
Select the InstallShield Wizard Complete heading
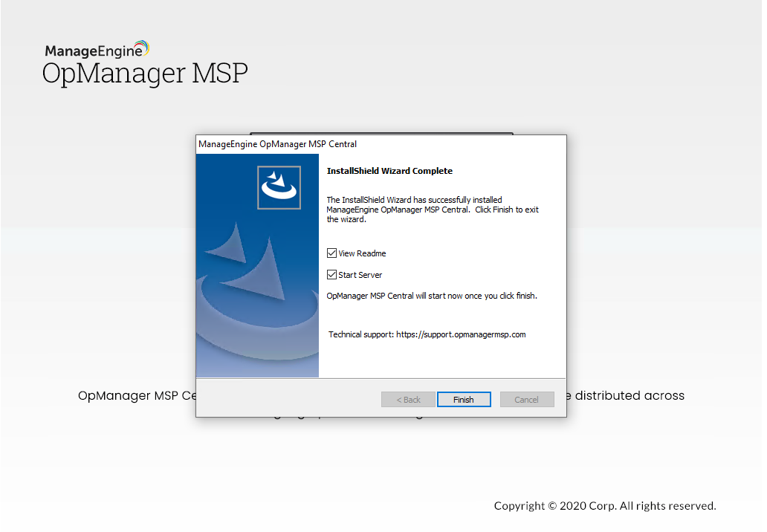(x=389, y=170)
